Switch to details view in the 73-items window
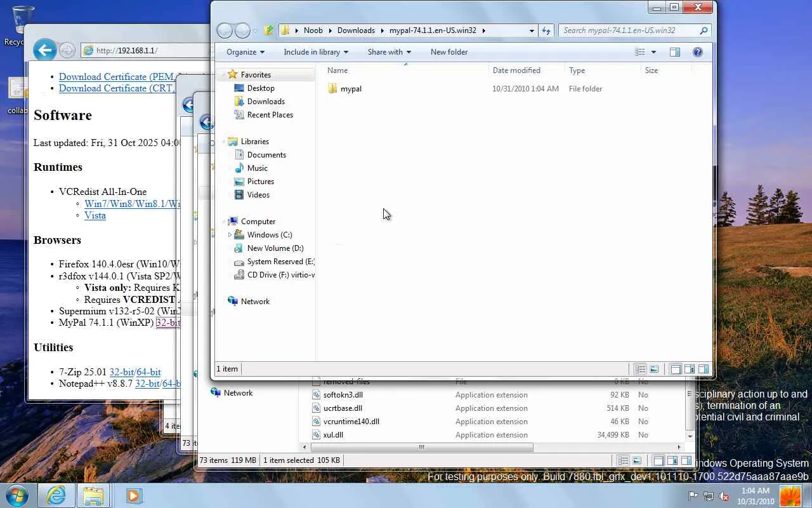The height and width of the screenshot is (508, 812). [623, 460]
